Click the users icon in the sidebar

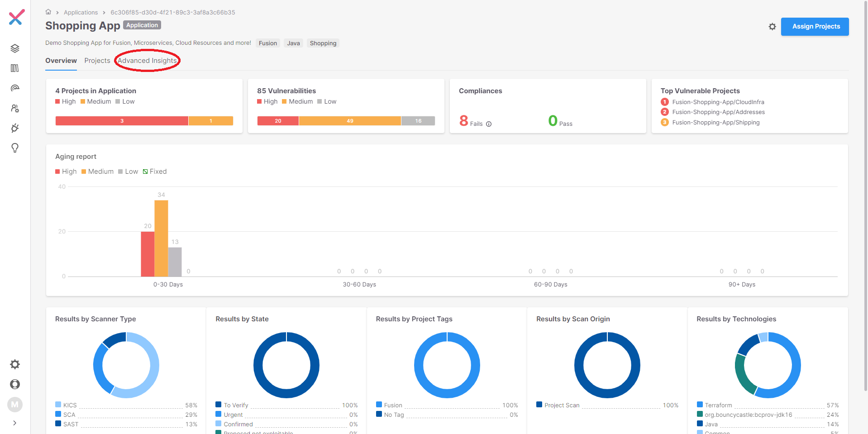15,108
